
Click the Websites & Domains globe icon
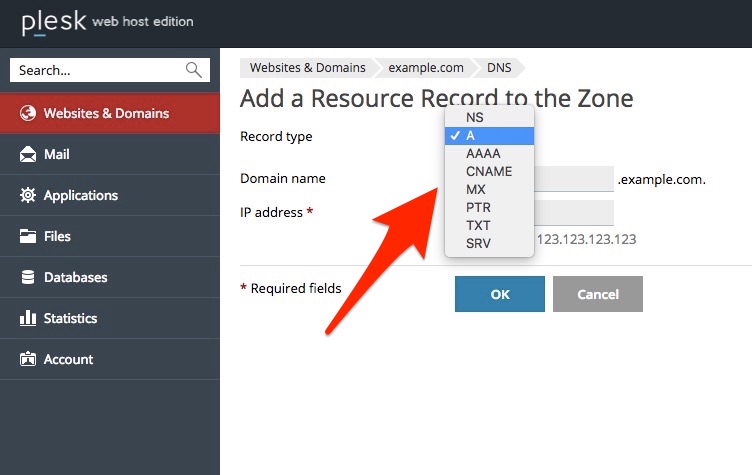coord(28,113)
